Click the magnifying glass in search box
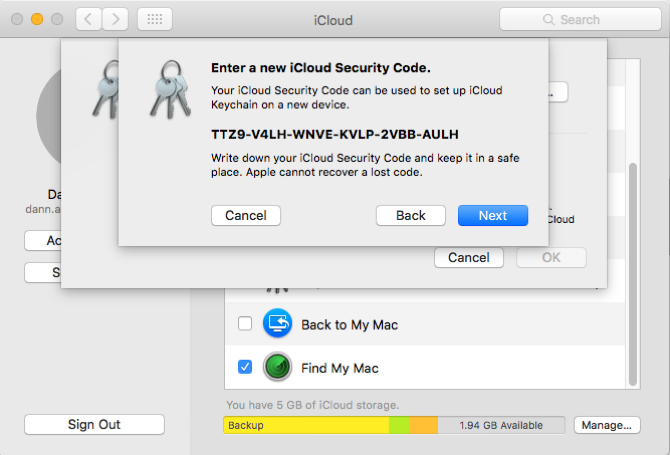This screenshot has height=455, width=670. [549, 20]
